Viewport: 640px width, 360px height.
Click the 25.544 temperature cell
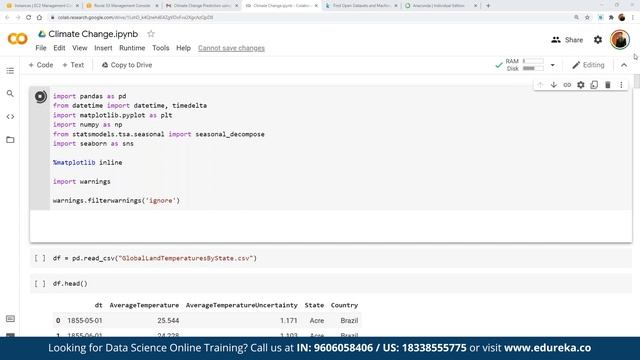[x=168, y=320]
